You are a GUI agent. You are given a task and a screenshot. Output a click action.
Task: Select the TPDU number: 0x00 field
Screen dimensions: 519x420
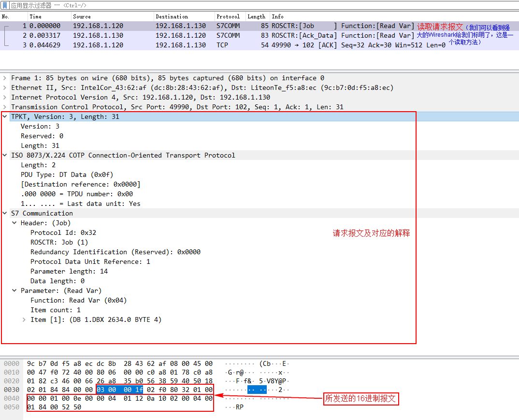77,194
